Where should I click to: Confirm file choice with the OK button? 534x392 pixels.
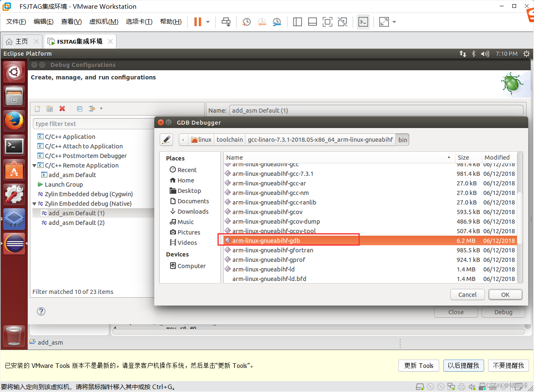click(505, 294)
